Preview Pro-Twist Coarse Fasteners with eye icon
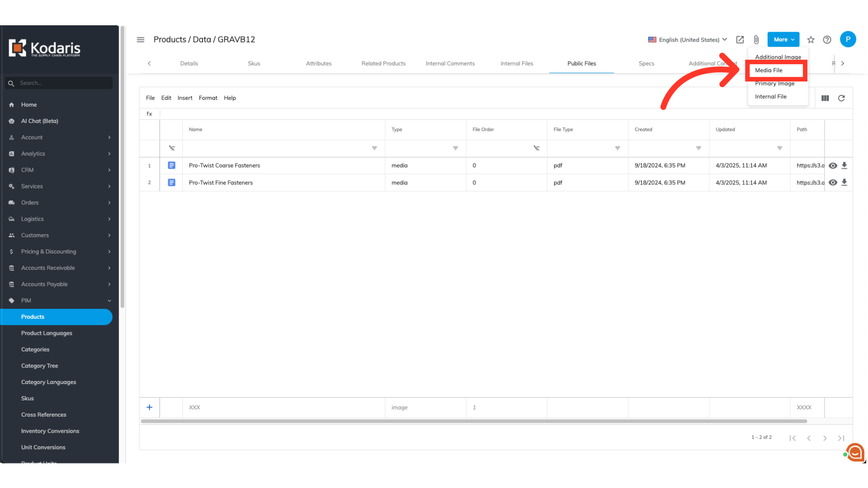 click(833, 165)
